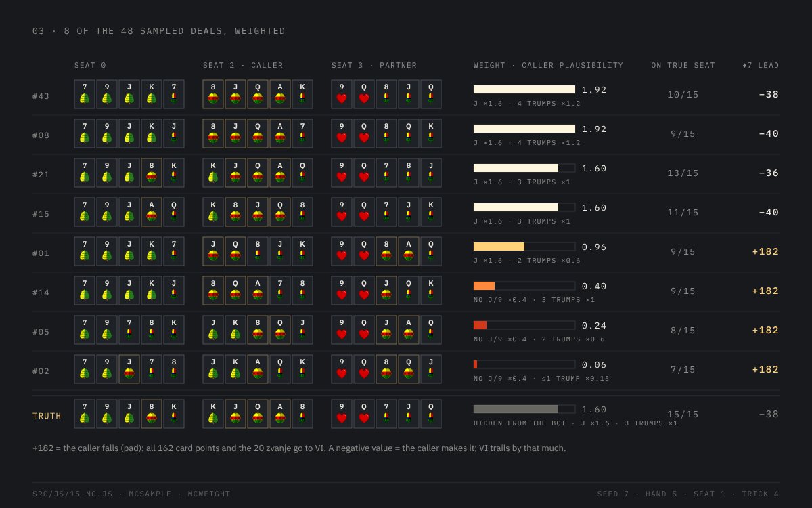
Task: Select the 8 of bells in TRUTH row seat 0
Action: pos(152,414)
